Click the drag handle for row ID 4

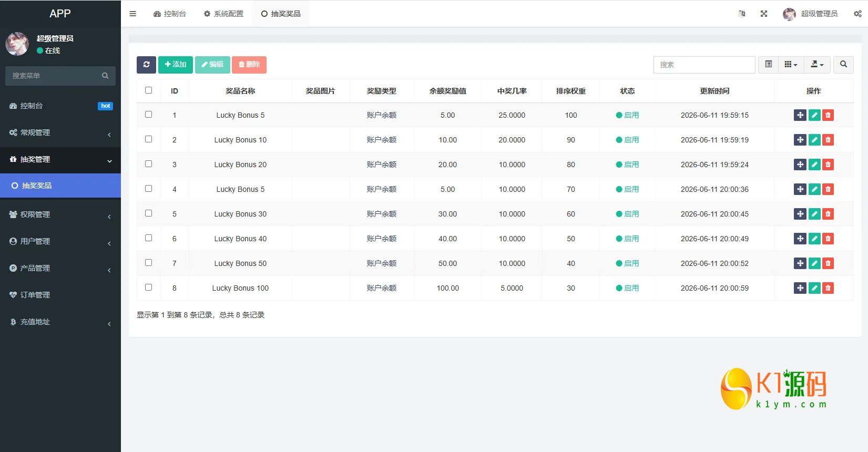800,189
